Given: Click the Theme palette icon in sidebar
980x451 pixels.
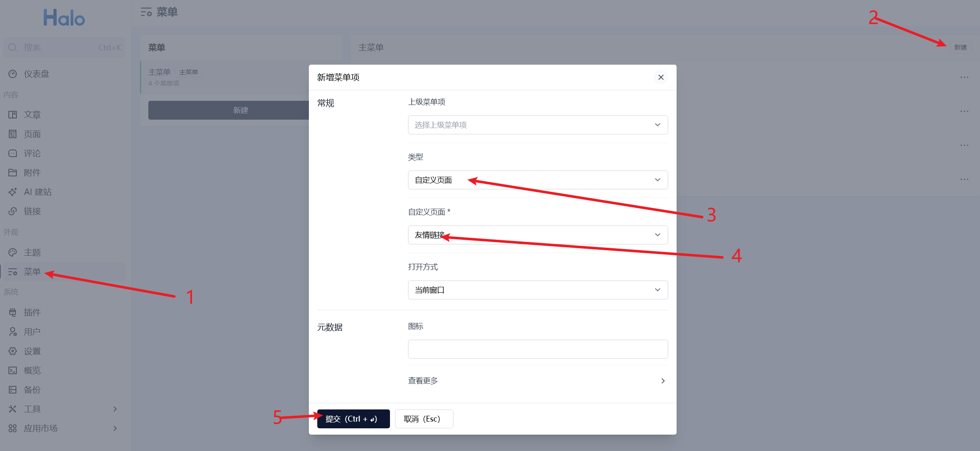Looking at the screenshot, I should (x=13, y=252).
